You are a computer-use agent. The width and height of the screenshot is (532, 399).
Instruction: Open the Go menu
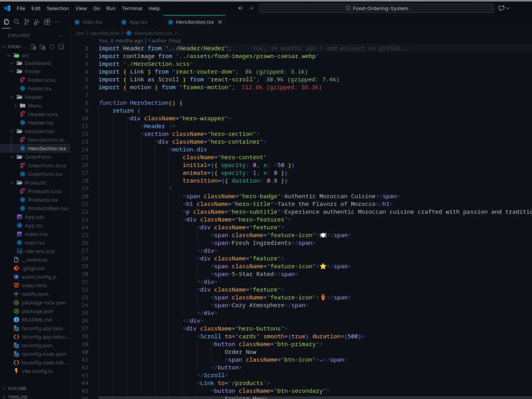point(97,8)
